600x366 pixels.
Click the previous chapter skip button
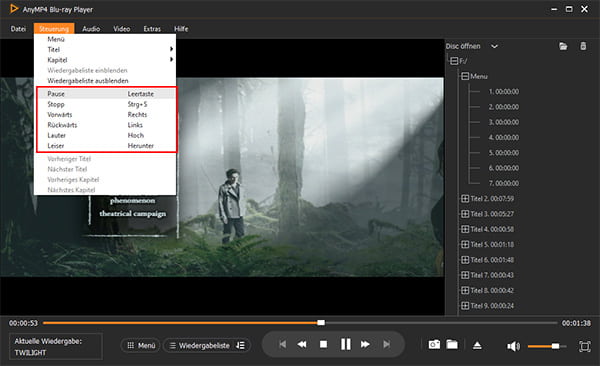pyautogui.click(x=282, y=345)
